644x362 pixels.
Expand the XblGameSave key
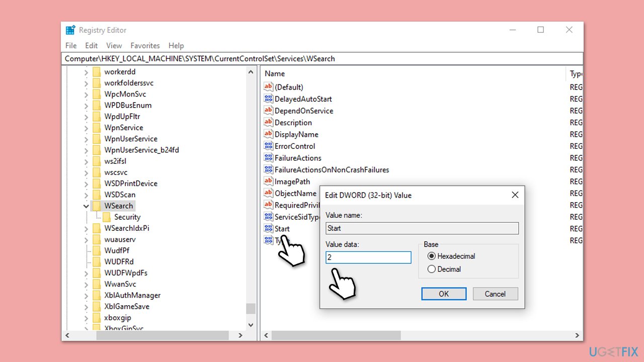click(x=86, y=306)
